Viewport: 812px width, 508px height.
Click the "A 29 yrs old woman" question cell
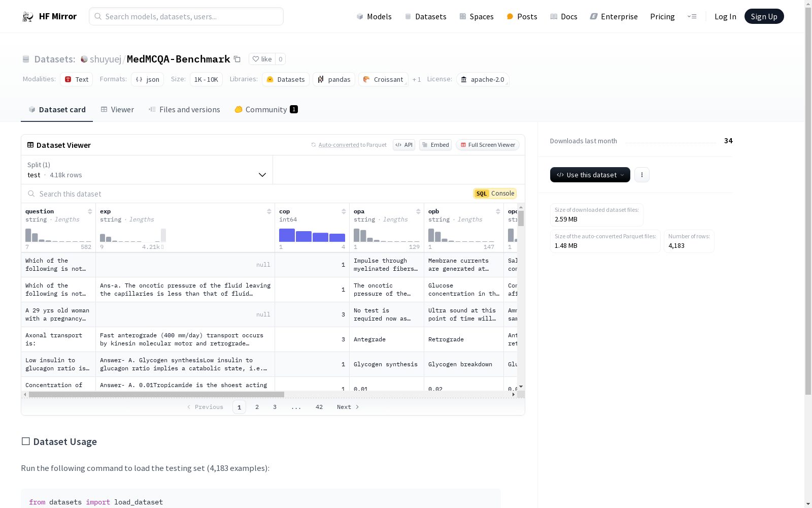(x=58, y=315)
